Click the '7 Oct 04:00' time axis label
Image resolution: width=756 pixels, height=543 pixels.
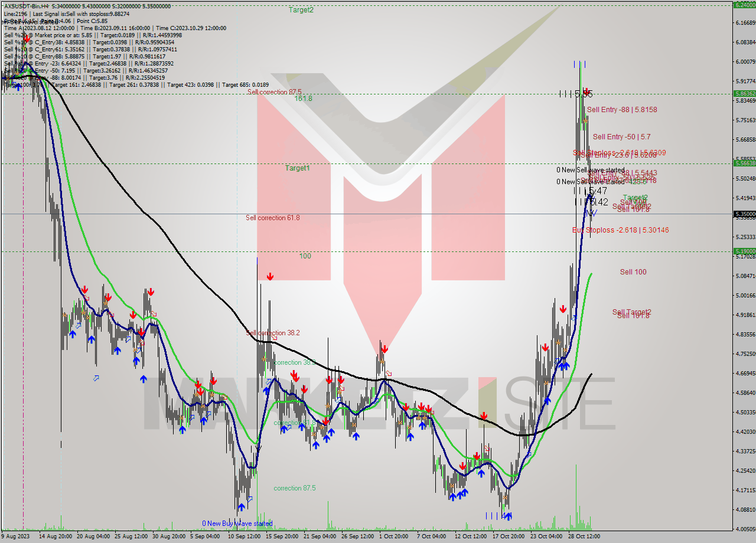[432, 537]
